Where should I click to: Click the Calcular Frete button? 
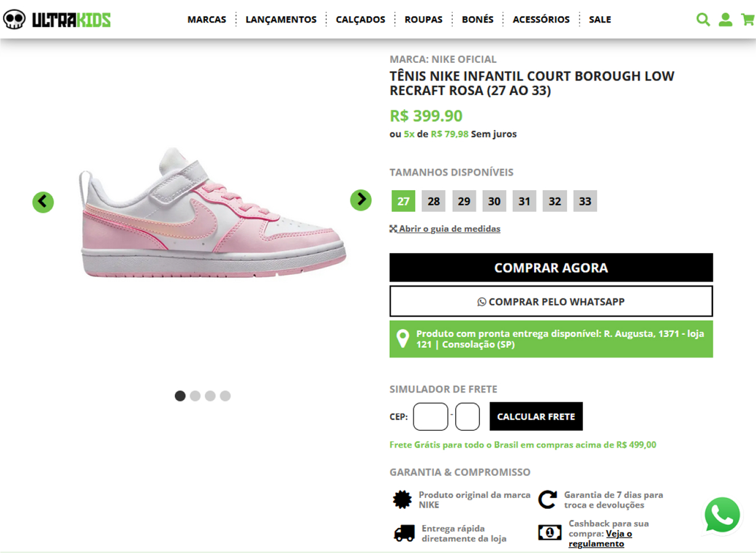[x=536, y=416]
